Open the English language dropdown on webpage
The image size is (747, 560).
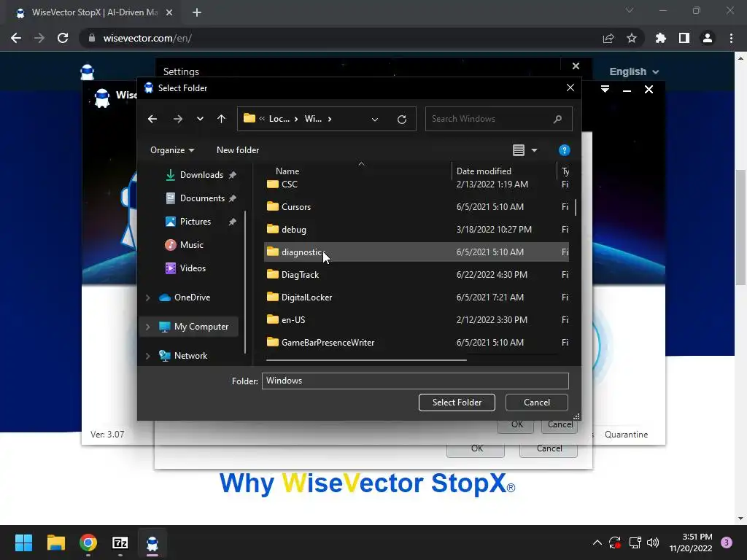pyautogui.click(x=634, y=71)
